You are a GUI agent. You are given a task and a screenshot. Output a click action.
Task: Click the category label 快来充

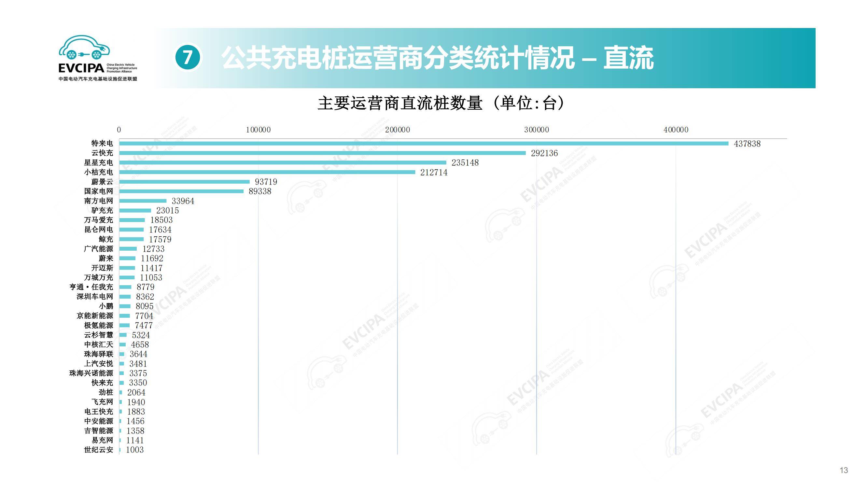point(102,383)
